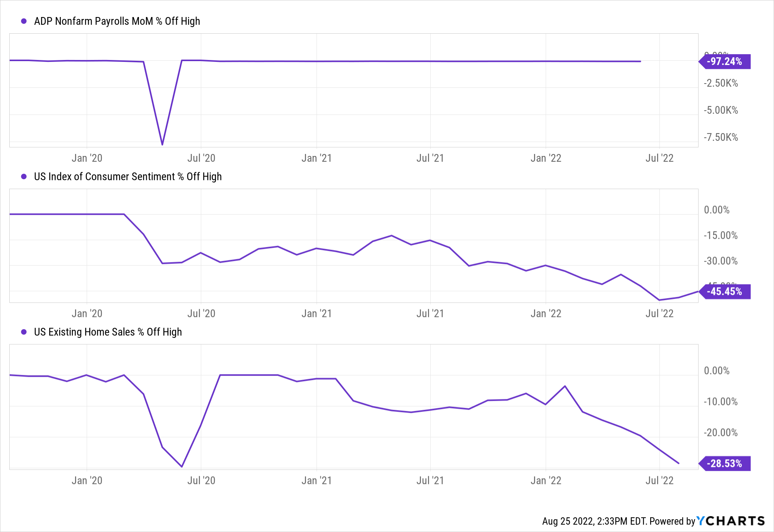Click Jan '20 tick on the home sales chart
Screen dimensions: 774x532
point(87,481)
